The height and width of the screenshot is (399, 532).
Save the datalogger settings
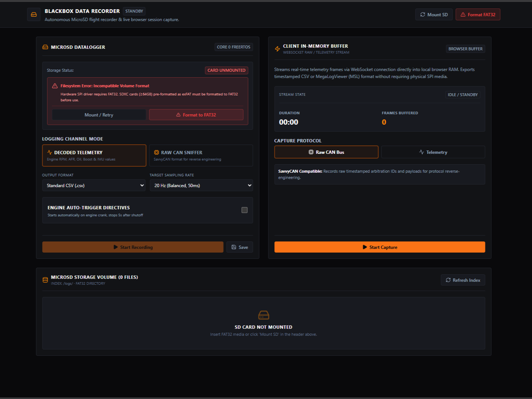click(x=240, y=247)
